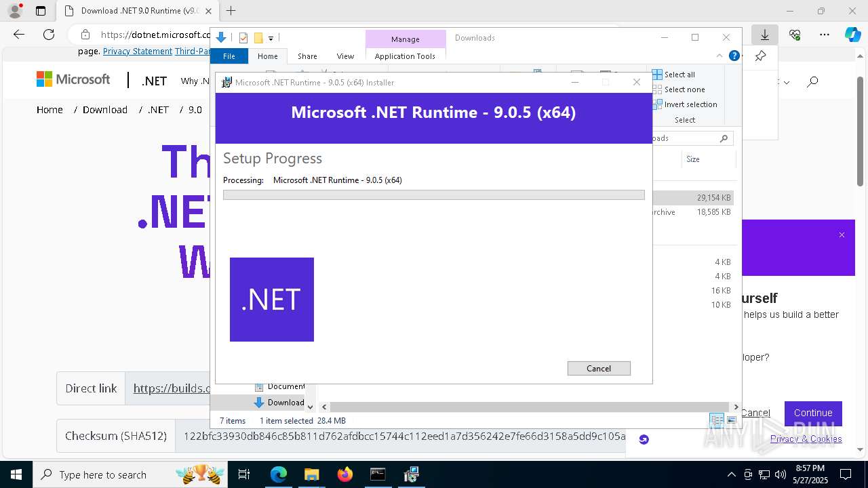Switch to the Home ribbon tab
Viewport: 868px width, 488px height.
pyautogui.click(x=268, y=56)
